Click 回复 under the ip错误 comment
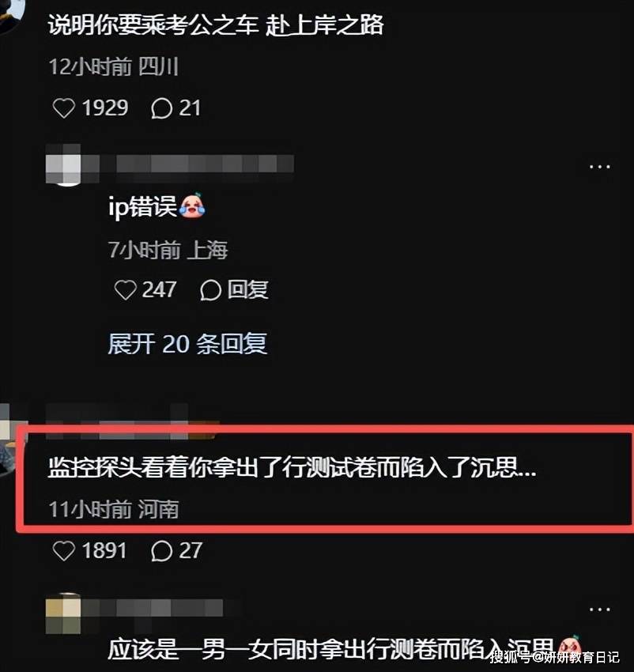Screen dimensions: 634x672 (247, 289)
